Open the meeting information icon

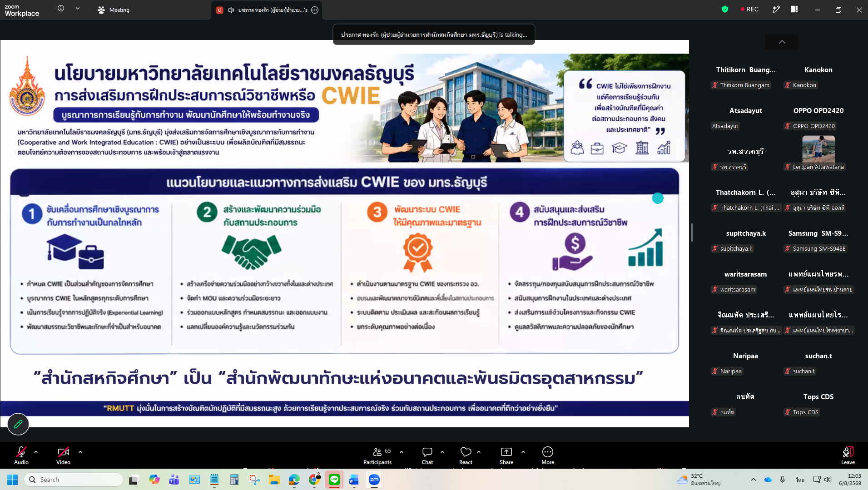pos(61,9)
